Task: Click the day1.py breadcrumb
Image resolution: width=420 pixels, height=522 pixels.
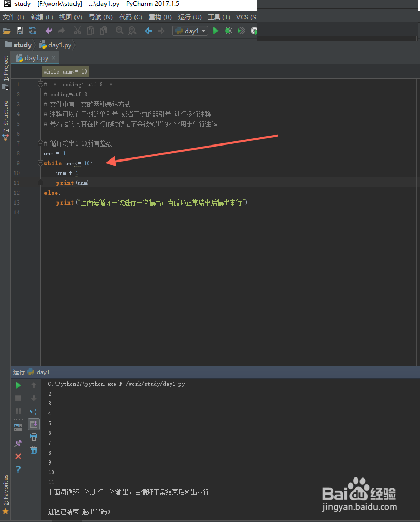Action: [x=55, y=45]
